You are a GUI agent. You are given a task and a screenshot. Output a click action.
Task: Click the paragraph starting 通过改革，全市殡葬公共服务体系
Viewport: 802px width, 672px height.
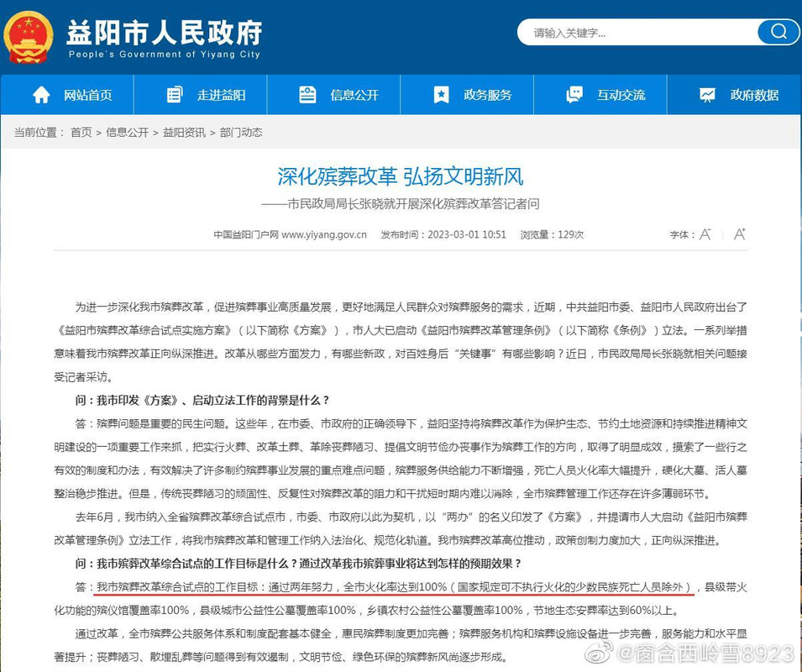(x=401, y=645)
